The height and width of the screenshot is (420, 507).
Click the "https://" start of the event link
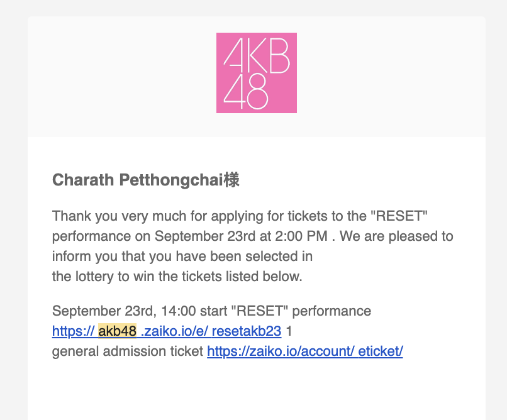coord(73,331)
